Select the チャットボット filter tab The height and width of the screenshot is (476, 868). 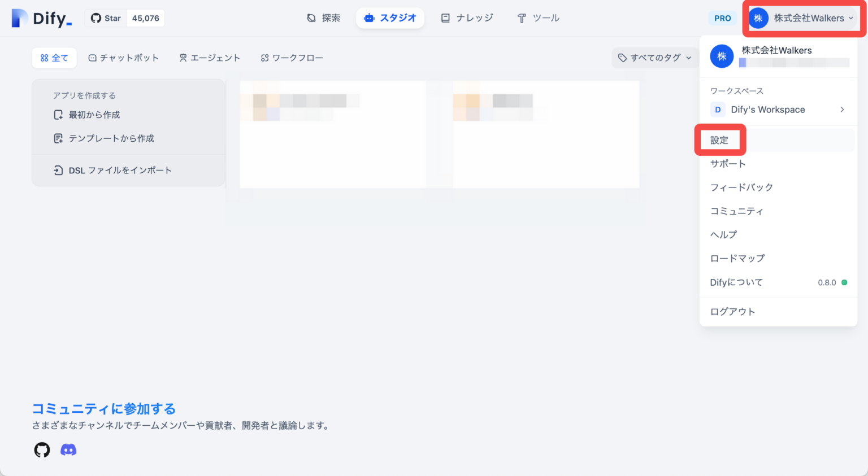(124, 58)
